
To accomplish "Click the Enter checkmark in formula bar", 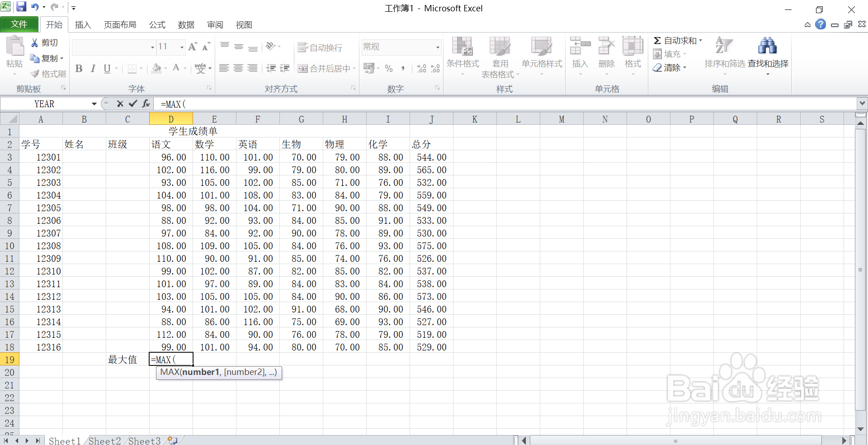I will (133, 104).
